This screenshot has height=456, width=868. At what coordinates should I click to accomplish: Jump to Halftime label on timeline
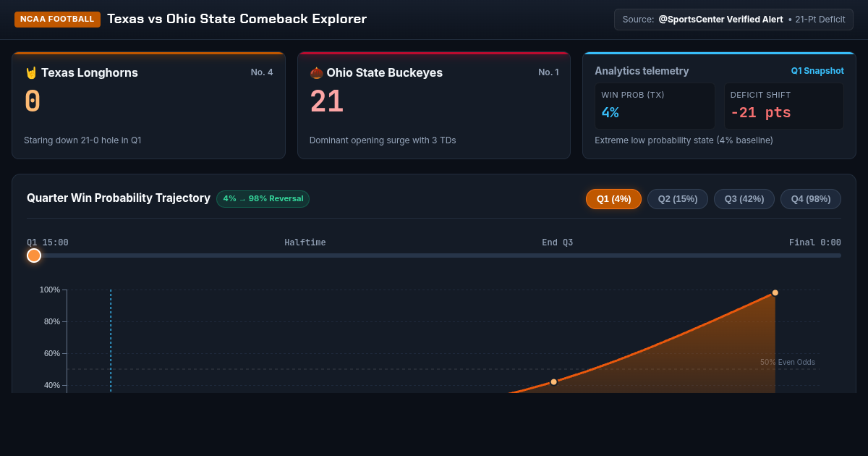point(305,242)
